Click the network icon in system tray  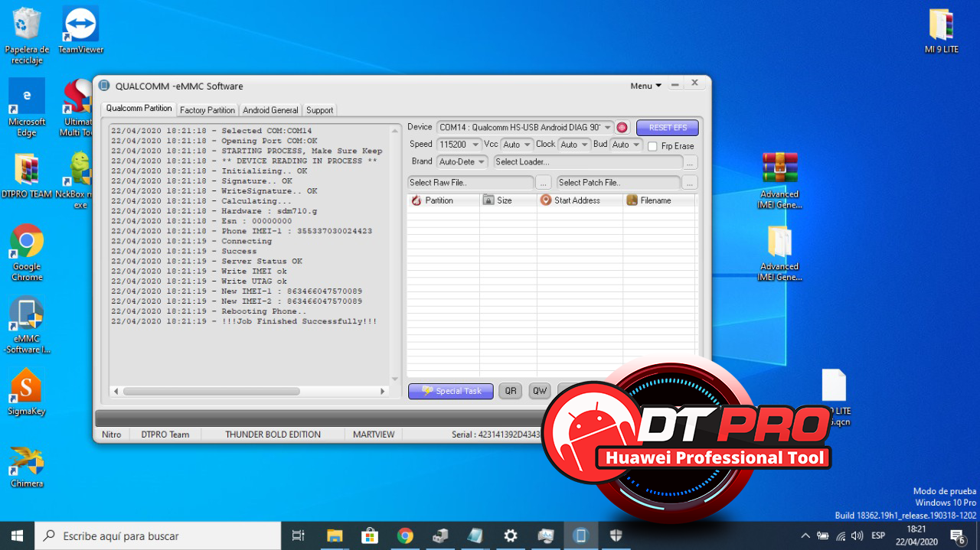pyautogui.click(x=841, y=535)
